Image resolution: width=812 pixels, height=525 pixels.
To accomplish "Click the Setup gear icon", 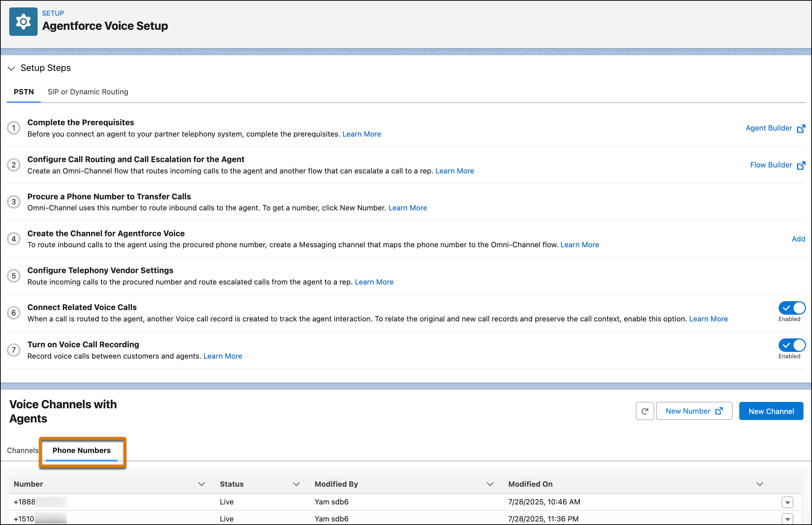I will pyautogui.click(x=23, y=22).
